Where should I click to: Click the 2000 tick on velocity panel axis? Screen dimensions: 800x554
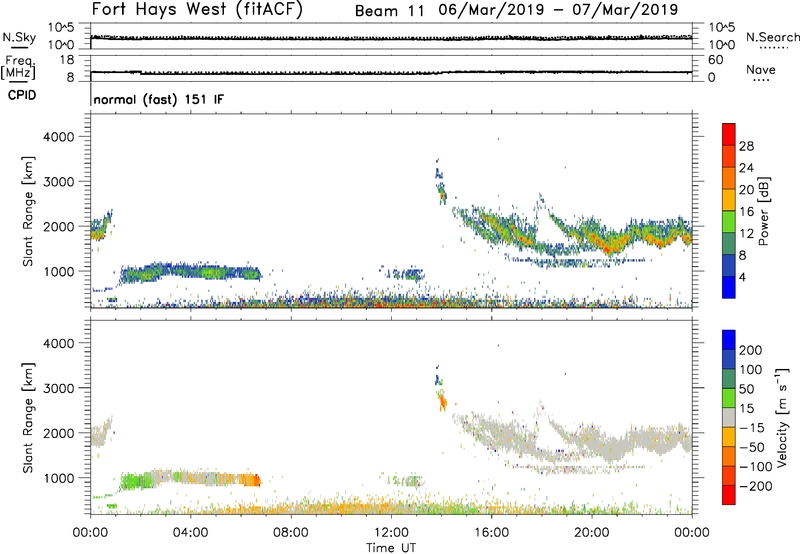coord(59,433)
